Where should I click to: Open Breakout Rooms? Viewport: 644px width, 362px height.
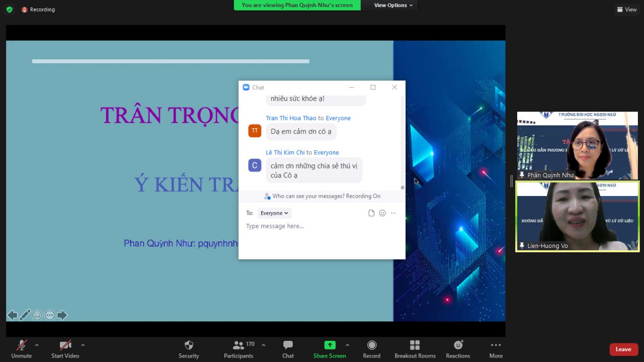tap(415, 345)
